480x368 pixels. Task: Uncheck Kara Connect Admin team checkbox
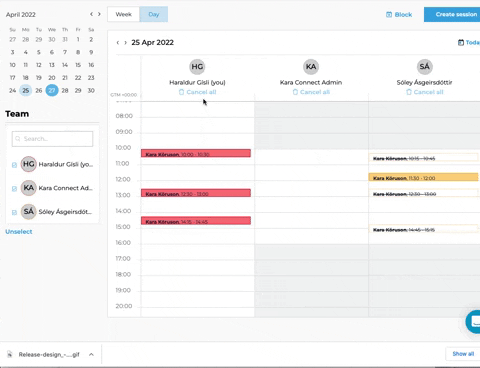[x=14, y=189]
